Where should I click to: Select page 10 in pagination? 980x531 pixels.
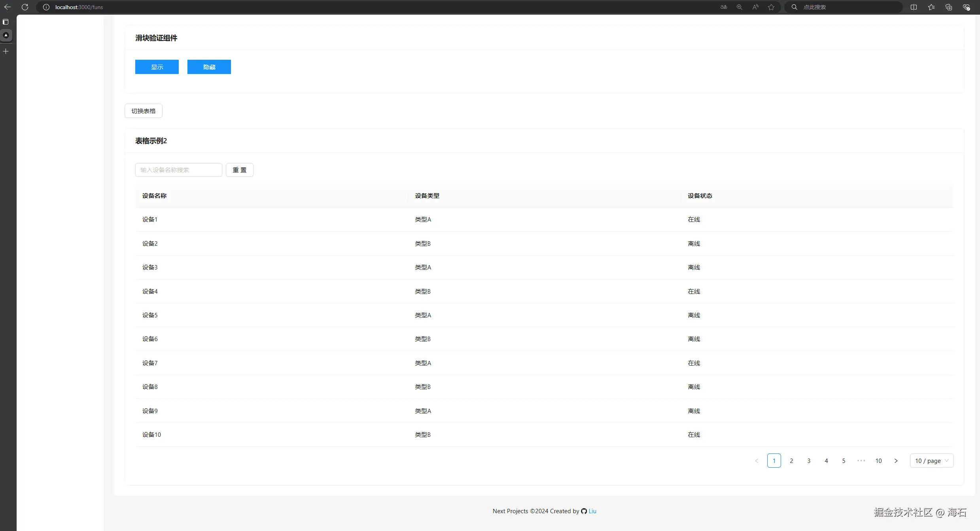click(x=878, y=461)
